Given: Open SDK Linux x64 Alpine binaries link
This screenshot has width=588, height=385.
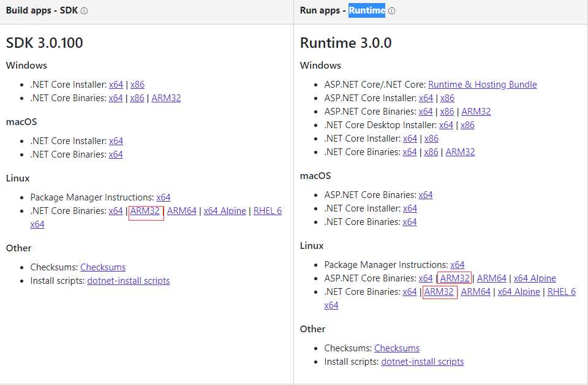Looking at the screenshot, I should tap(225, 210).
